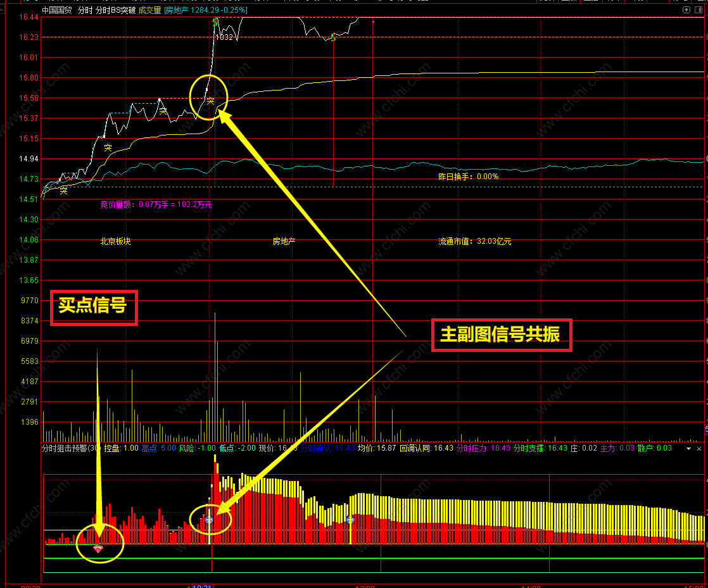
Task: Click the S marker at the 16.44 peak
Action: point(215,22)
